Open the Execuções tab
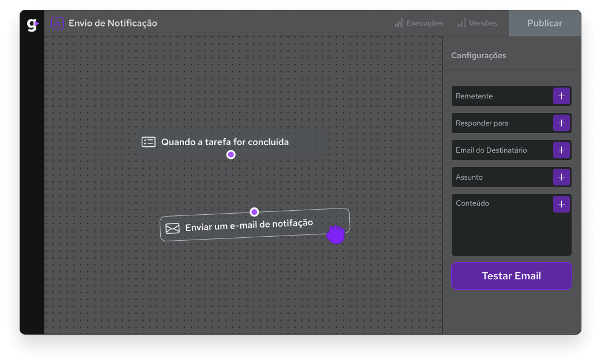The width and height of the screenshot is (601, 364). (x=419, y=24)
